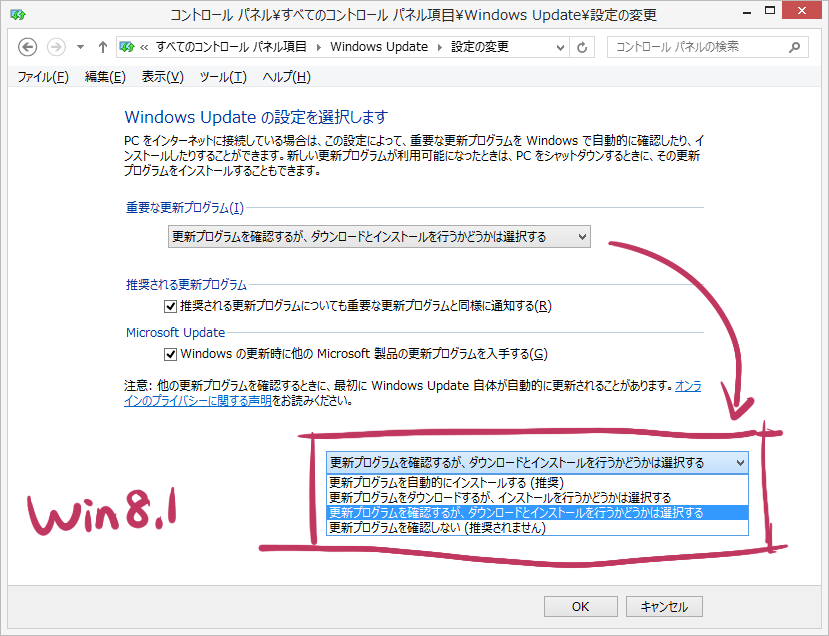Click the Windows Update icon in address bar

[127, 47]
